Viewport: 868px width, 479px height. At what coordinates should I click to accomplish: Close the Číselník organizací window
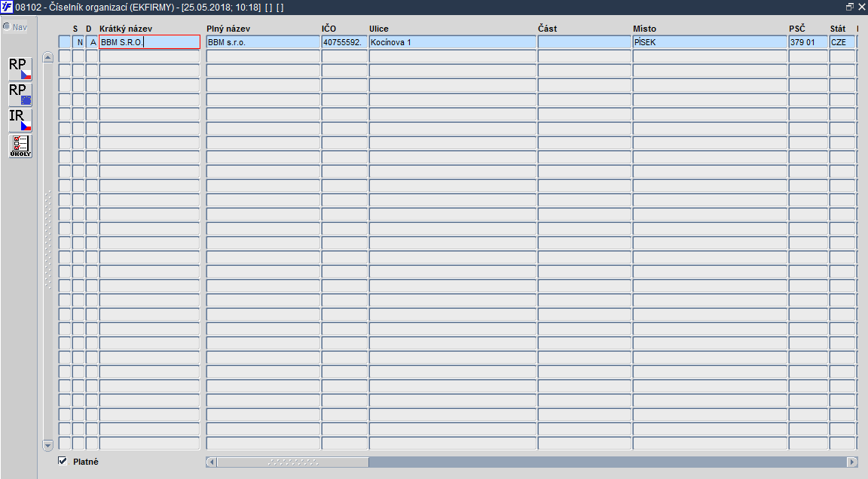pos(861,8)
